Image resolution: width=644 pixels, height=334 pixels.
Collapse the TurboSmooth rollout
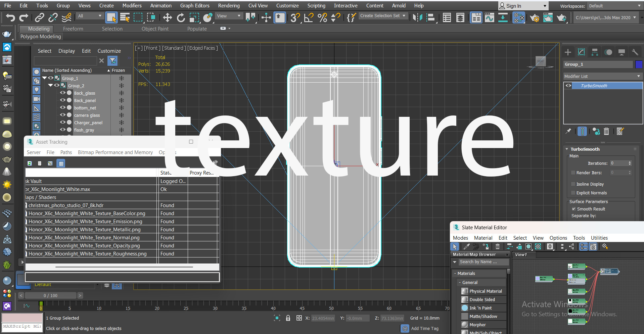pos(567,149)
